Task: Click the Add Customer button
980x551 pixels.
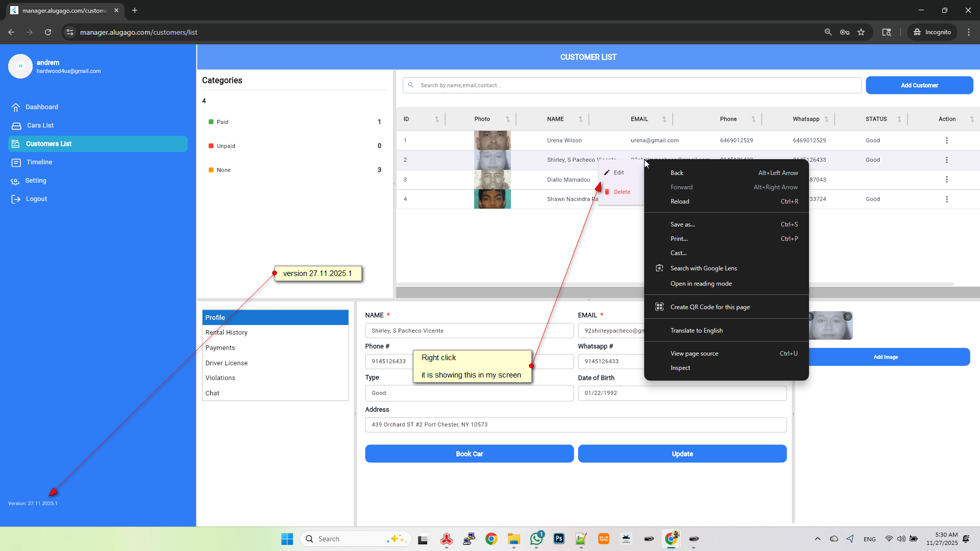Action: tap(919, 85)
